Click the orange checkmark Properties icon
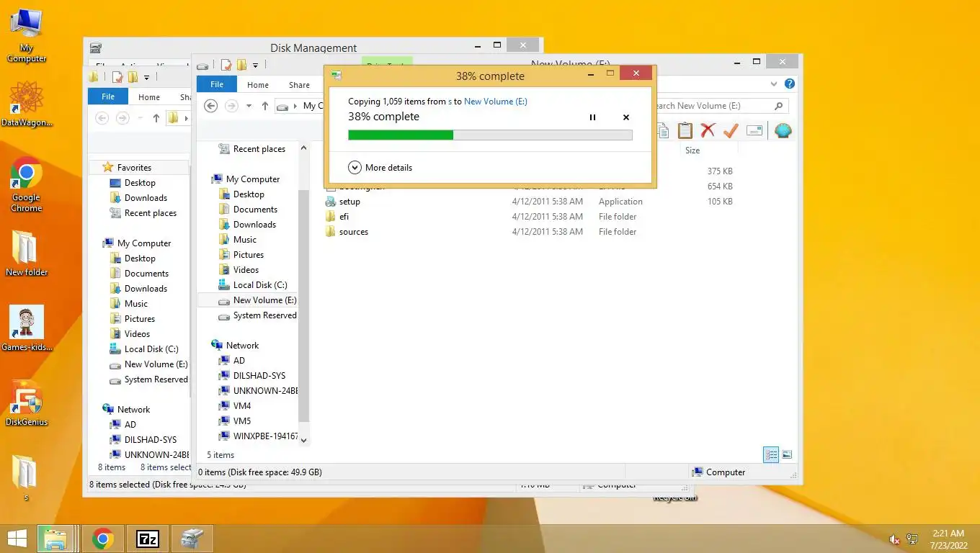980x553 pixels. click(x=731, y=130)
